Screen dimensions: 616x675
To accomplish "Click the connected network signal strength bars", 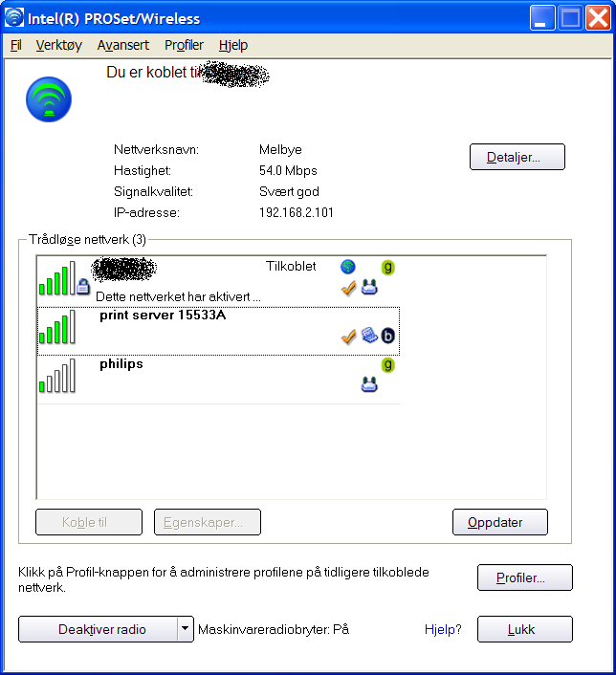I will (57, 278).
